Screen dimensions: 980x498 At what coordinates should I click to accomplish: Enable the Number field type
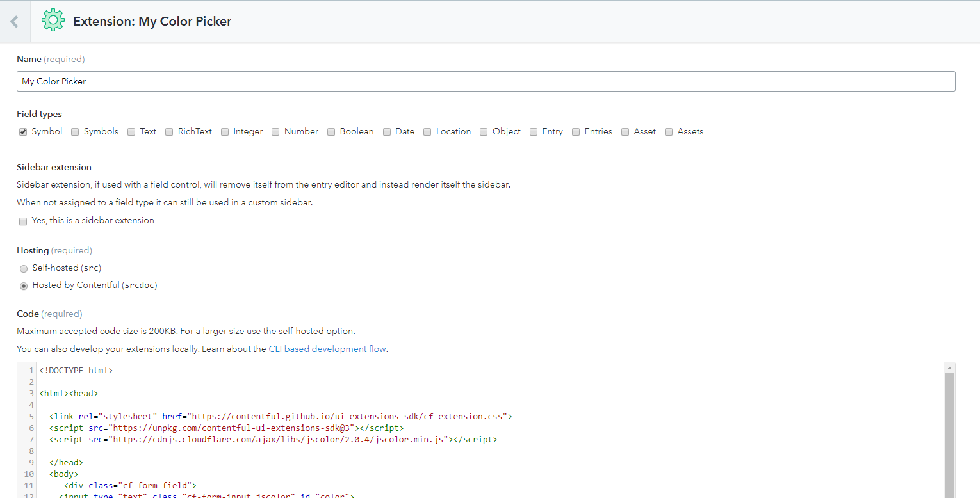(275, 132)
